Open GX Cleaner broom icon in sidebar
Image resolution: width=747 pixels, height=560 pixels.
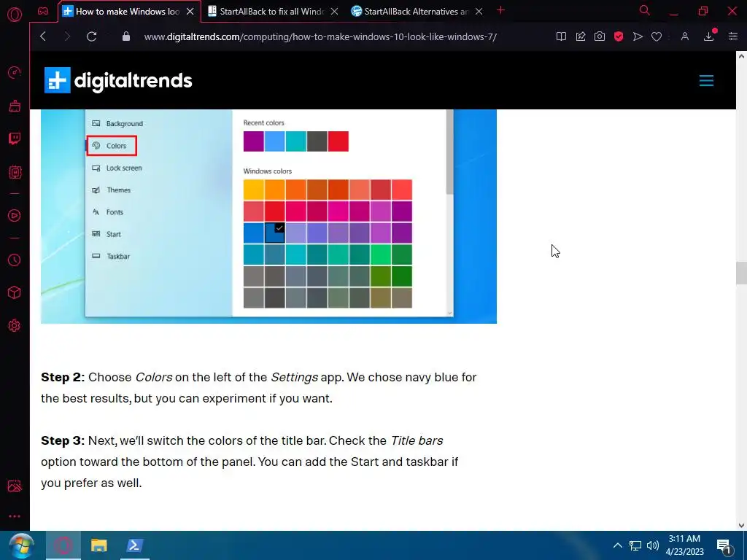[x=15, y=105]
